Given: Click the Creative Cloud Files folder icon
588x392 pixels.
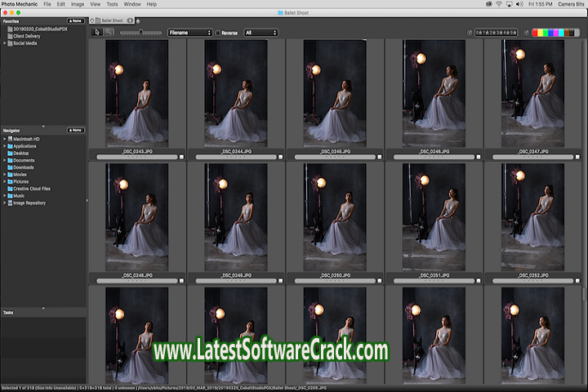Looking at the screenshot, I should (10, 189).
